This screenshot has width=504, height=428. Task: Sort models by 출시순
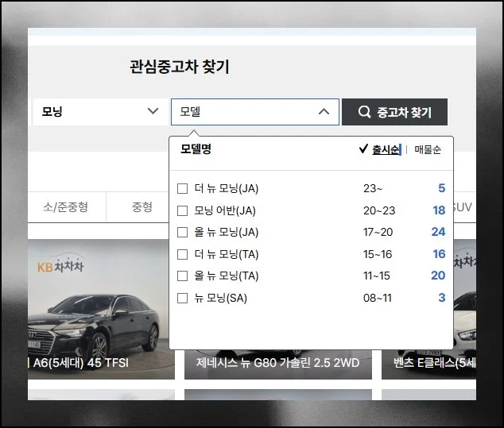click(386, 149)
